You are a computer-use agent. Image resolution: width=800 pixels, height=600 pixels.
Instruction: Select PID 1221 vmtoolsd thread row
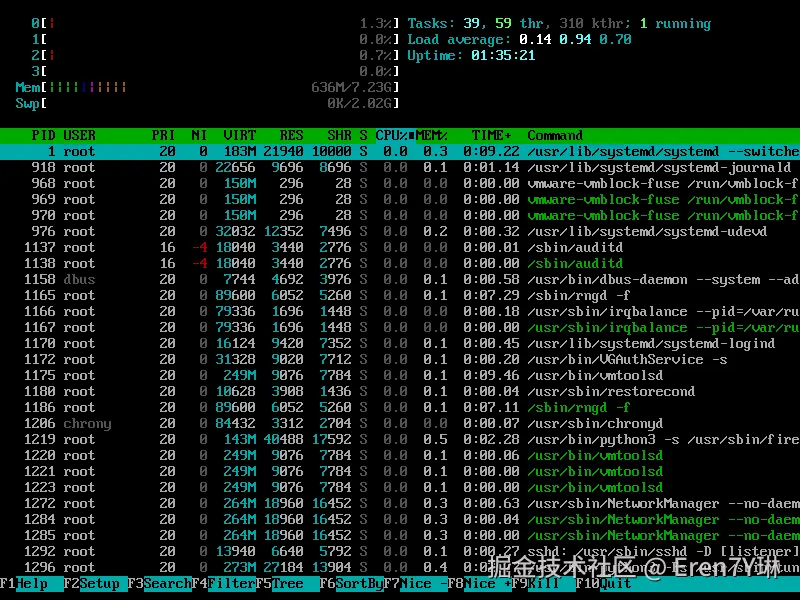point(400,471)
